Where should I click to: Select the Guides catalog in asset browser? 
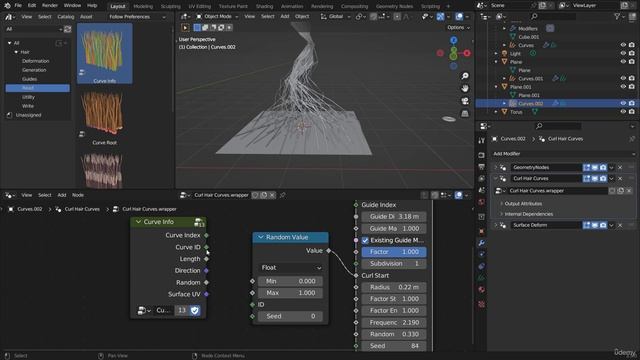click(29, 79)
